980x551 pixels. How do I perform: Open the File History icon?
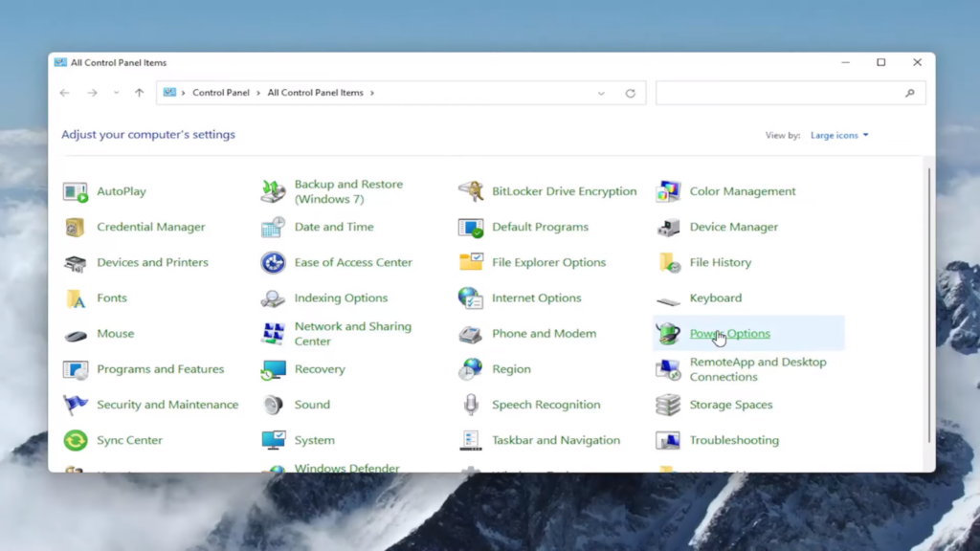669,262
